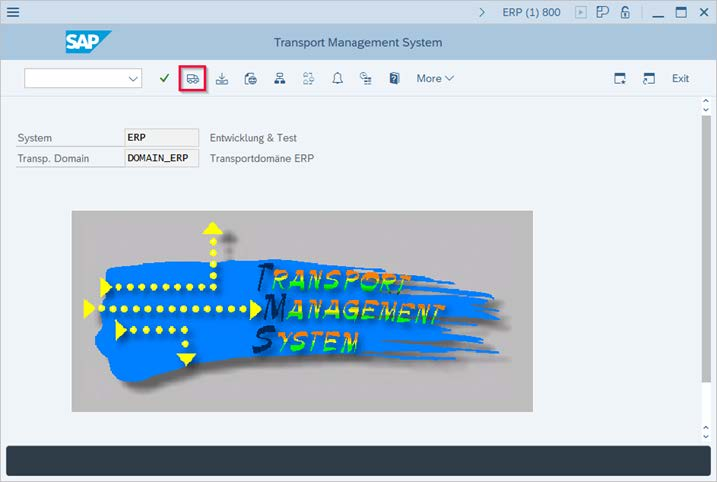
Task: Expand the More toolbar menu
Action: [435, 78]
